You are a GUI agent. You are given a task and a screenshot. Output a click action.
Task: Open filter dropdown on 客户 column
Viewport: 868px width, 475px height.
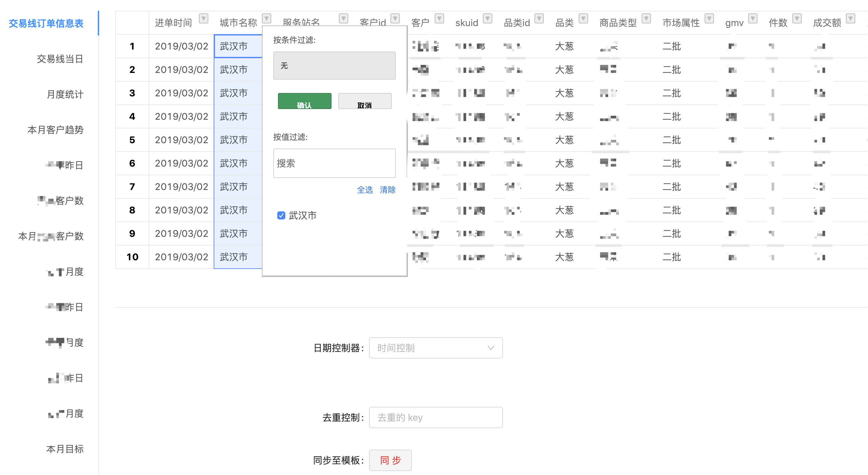(x=439, y=18)
